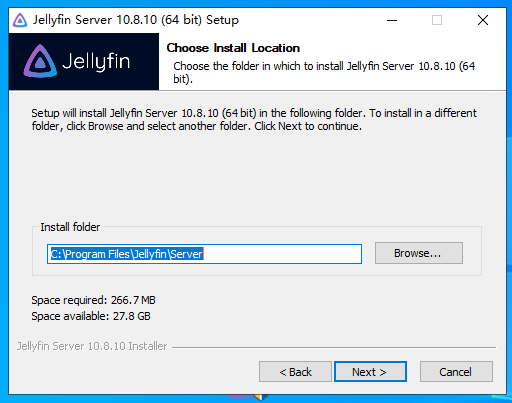Click the Jellyfin icon in the title bar
Viewport: 512px width, 403px height.
(x=20, y=20)
